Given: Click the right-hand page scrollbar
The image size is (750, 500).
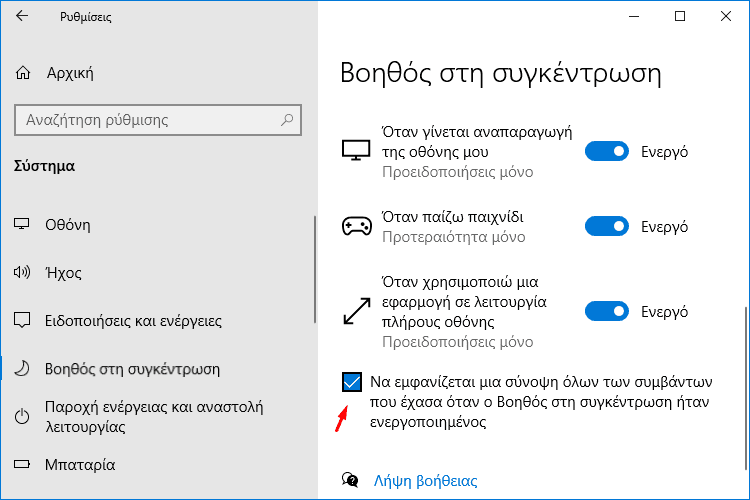Looking at the screenshot, I should click(745, 388).
